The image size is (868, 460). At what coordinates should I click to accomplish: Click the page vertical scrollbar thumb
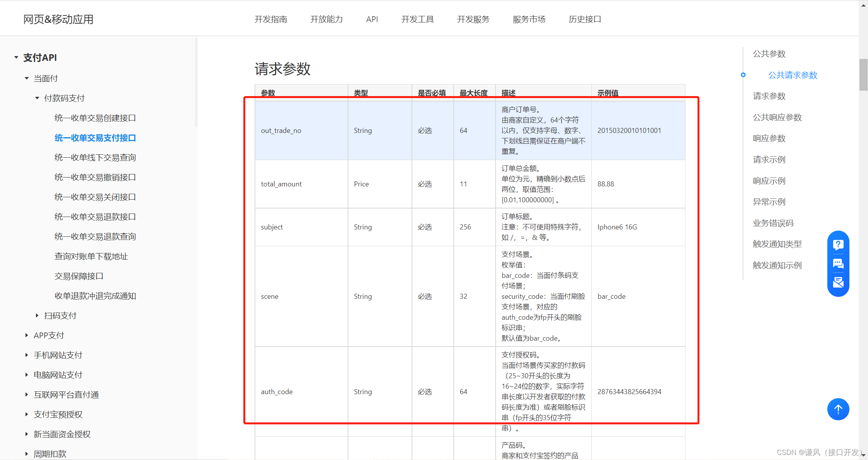click(863, 74)
